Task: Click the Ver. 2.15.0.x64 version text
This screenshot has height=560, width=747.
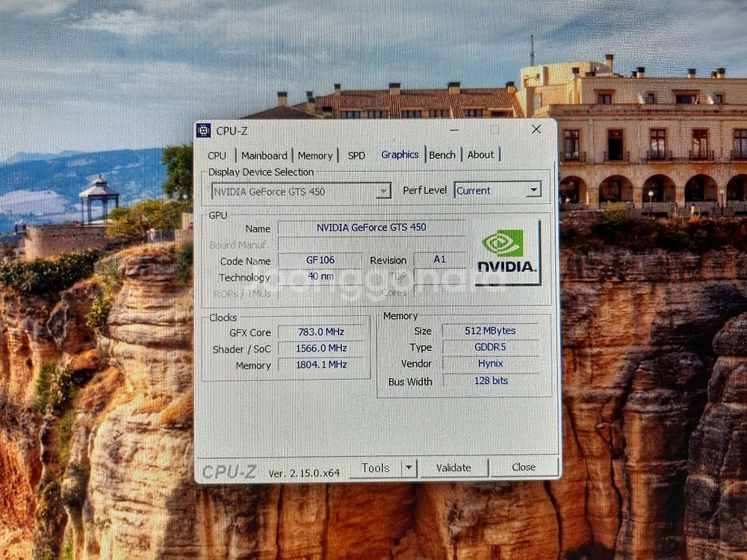Action: 304,473
